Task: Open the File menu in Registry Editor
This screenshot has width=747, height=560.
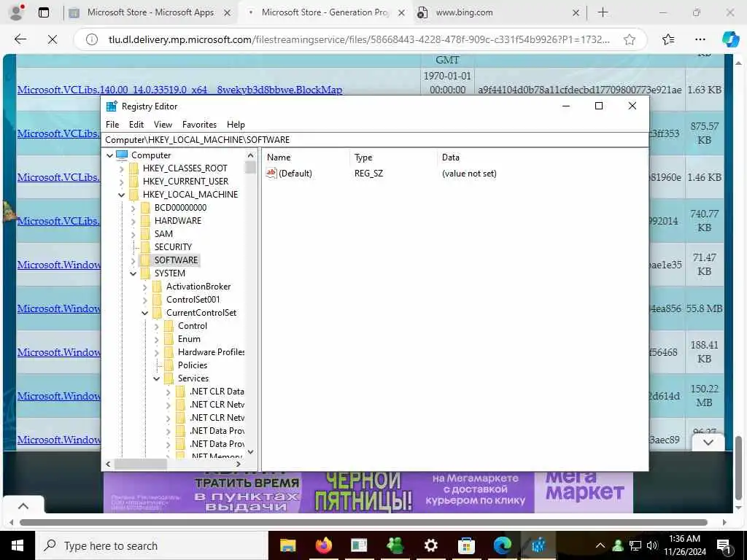Action: [x=112, y=124]
